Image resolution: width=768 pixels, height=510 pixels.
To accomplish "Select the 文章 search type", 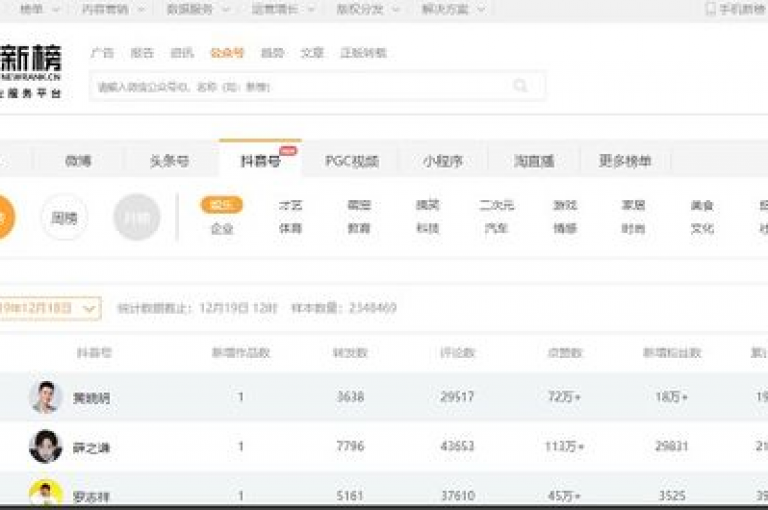I will tap(312, 52).
